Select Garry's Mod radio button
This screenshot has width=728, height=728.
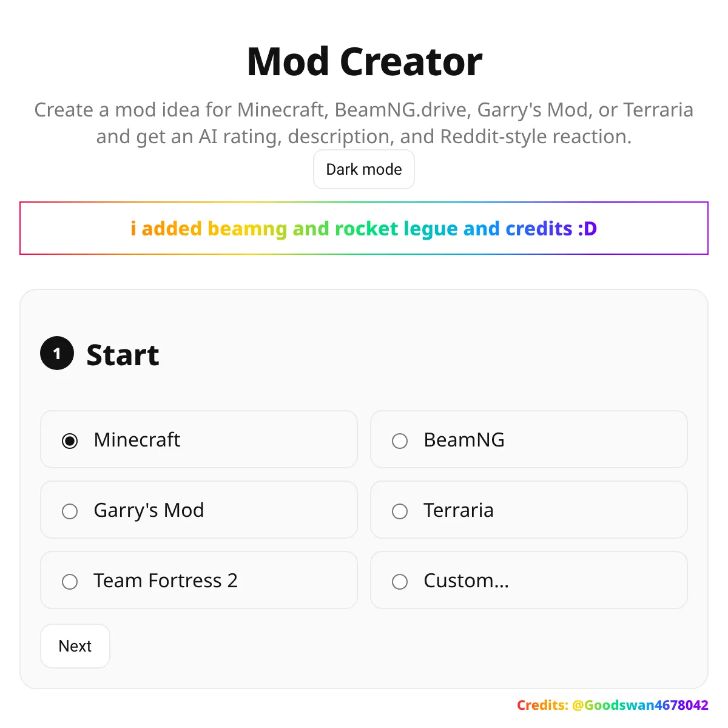pos(70,511)
